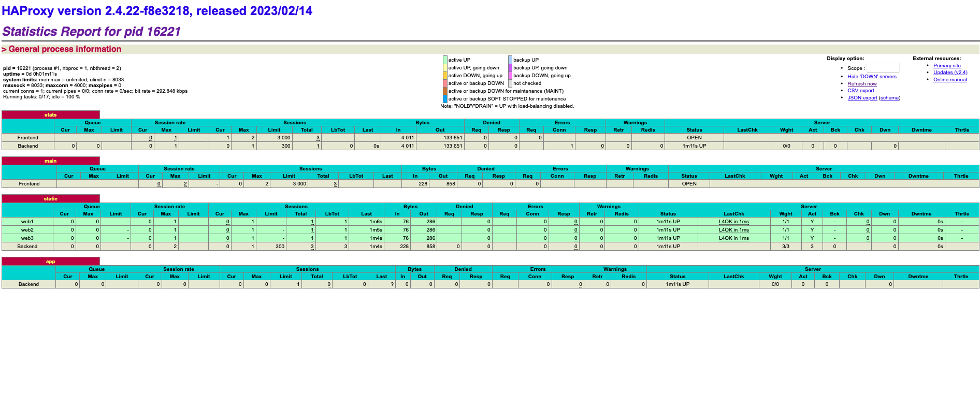Select the stats proxy section header
Image resolution: width=980 pixels, height=404 pixels.
click(50, 115)
